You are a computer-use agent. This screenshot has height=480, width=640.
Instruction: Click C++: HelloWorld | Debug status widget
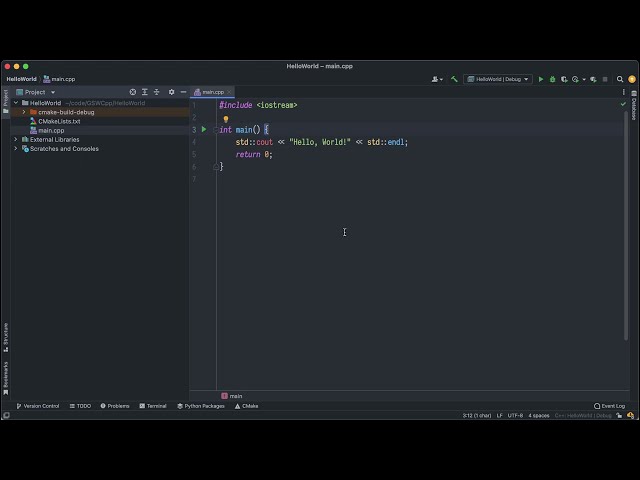(x=583, y=416)
